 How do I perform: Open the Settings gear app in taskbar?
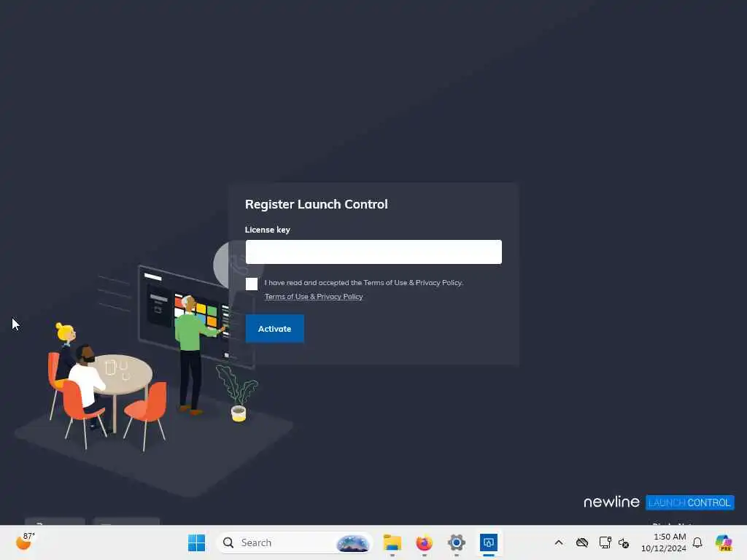(x=457, y=542)
